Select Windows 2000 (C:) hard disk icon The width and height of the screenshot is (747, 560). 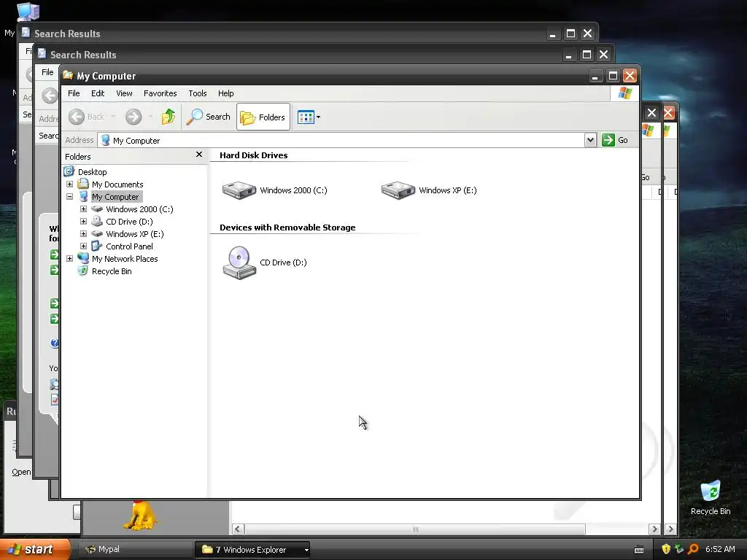pos(239,190)
